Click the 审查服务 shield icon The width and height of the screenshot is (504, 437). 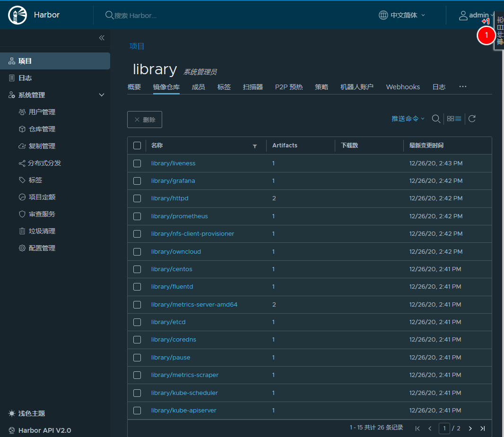(22, 214)
